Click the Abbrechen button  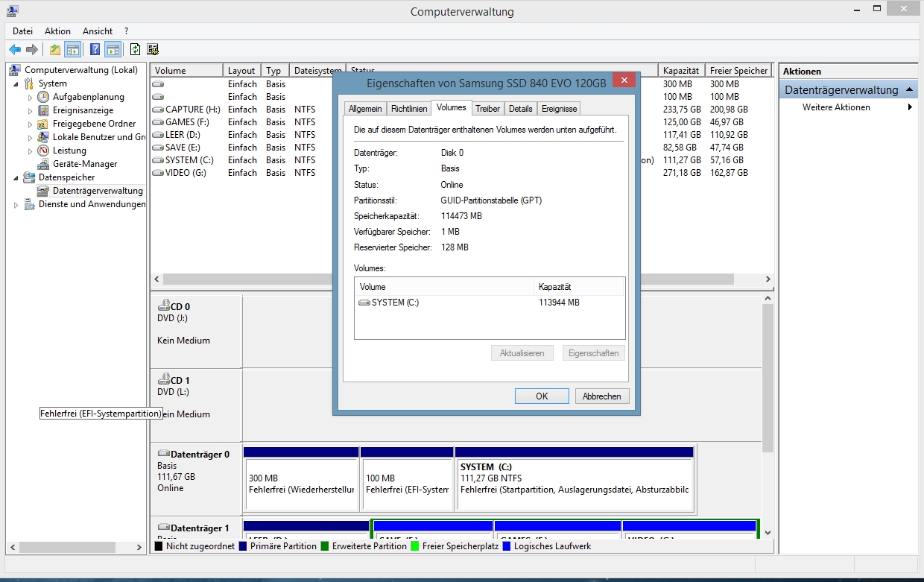click(602, 396)
